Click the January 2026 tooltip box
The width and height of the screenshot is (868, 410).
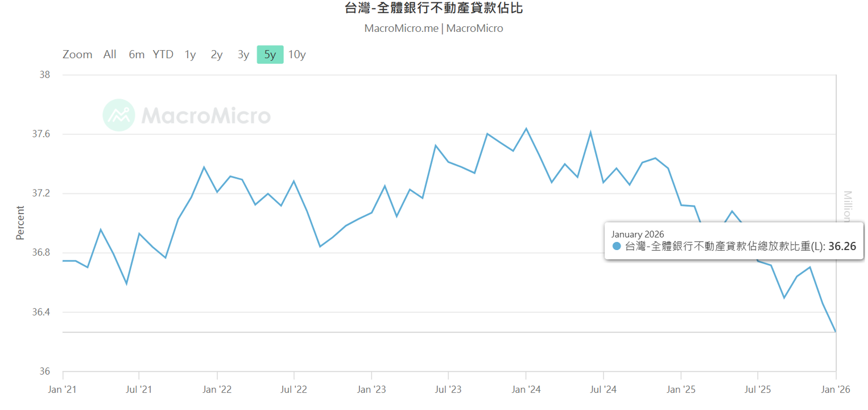point(734,241)
